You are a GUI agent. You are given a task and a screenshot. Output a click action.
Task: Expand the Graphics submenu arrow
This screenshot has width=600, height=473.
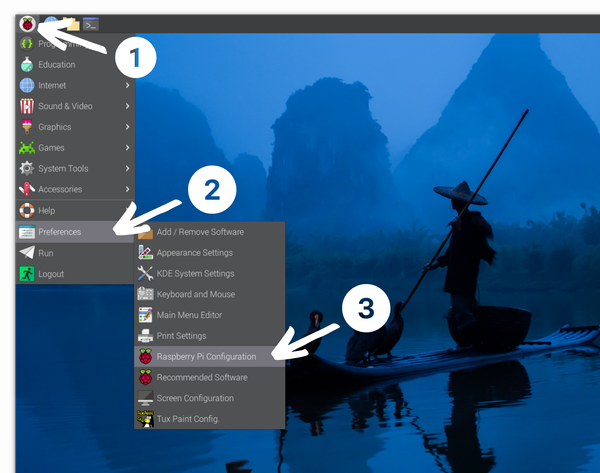click(127, 127)
